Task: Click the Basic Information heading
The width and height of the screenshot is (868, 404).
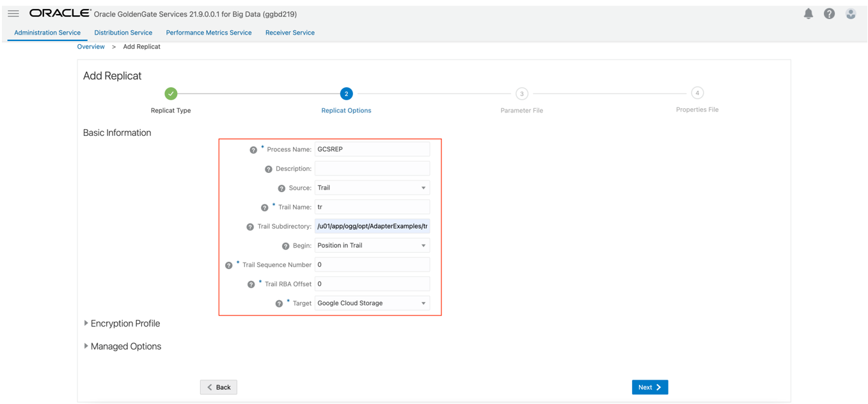Action: [117, 133]
